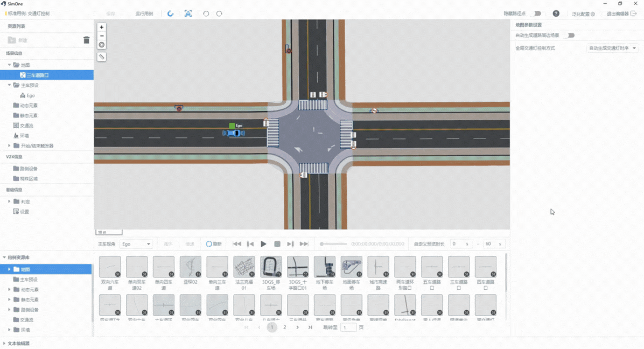Open the 全局交通灯控制方式 dropdown
The width and height of the screenshot is (644, 349).
coord(612,48)
